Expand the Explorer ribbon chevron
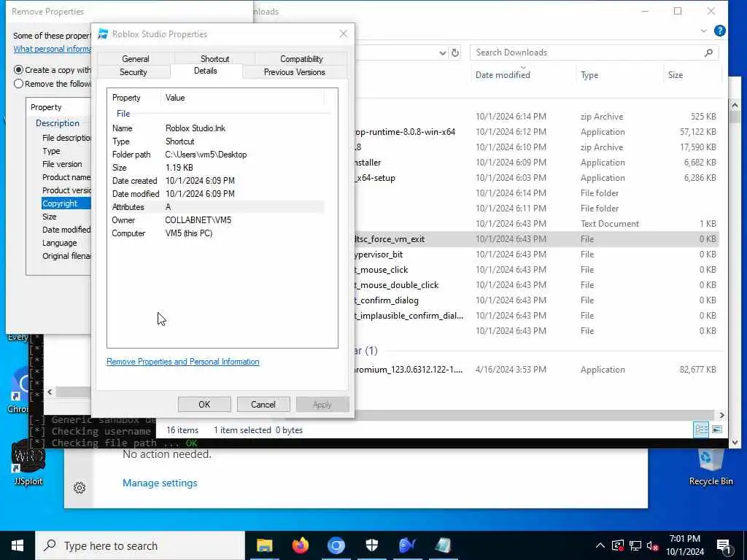Screen dimensions: 747x560 click(x=703, y=31)
